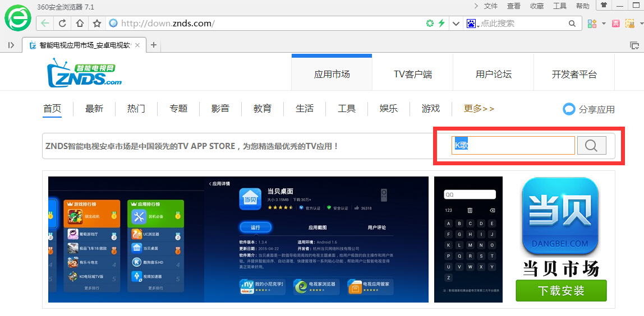Click the ZNDS 智能电视网 logo
Image resolution: width=644 pixels, height=316 pixels.
(x=84, y=73)
